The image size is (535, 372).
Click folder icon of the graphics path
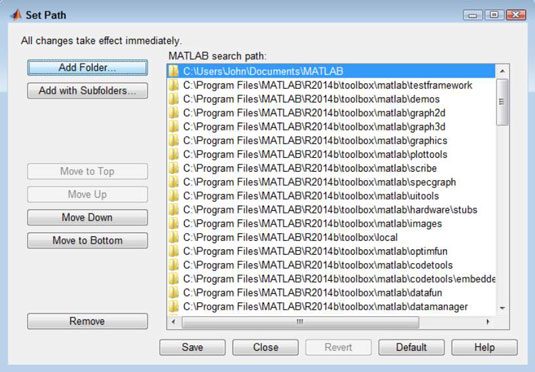[x=174, y=140]
